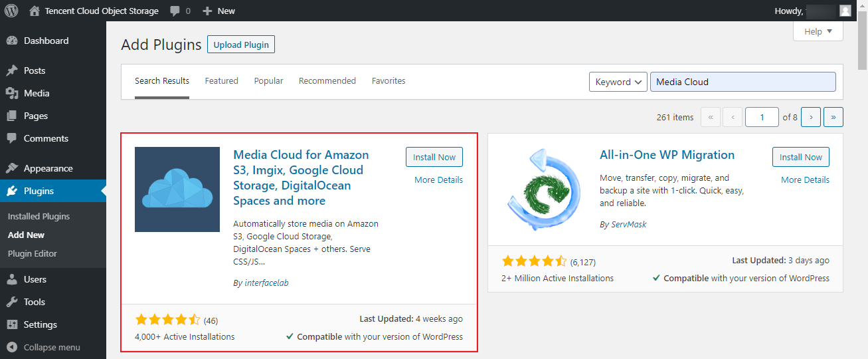Open the Media Cloud for Amazon S3 title link

pyautogui.click(x=301, y=178)
